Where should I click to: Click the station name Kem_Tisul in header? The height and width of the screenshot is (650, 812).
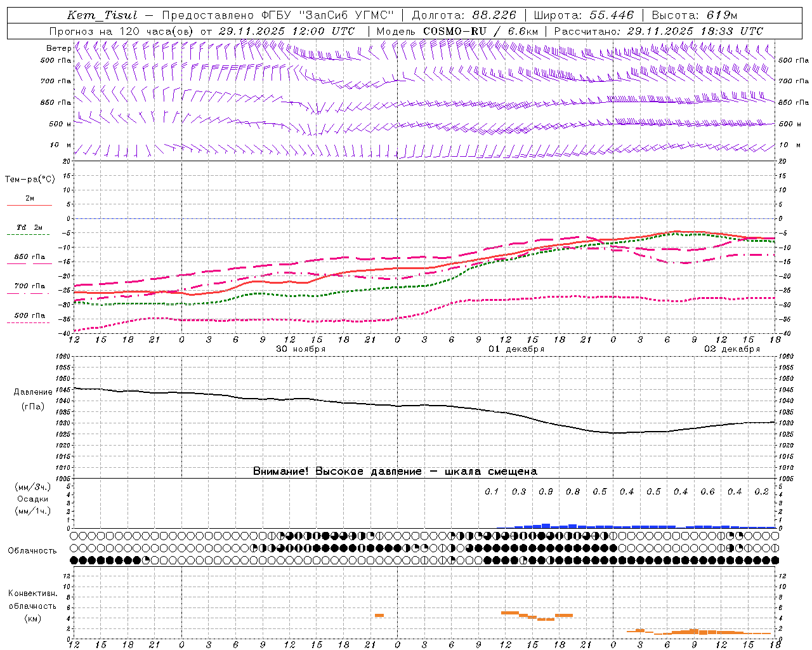[x=102, y=15]
